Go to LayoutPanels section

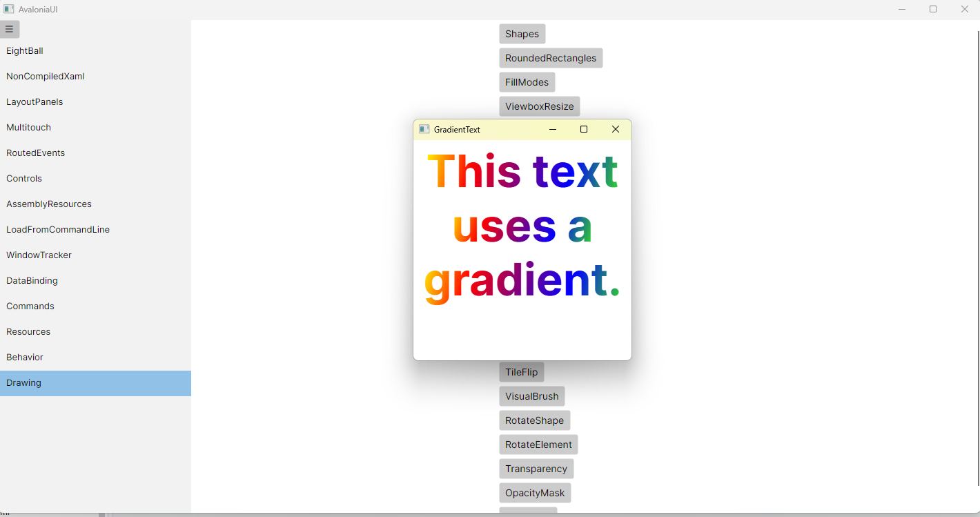(x=95, y=102)
